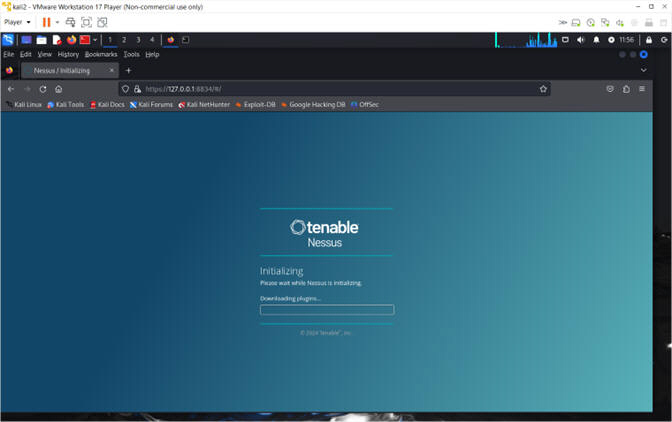Click logout icon in Kali panel
Screen dimensions: 672x422
664,40
